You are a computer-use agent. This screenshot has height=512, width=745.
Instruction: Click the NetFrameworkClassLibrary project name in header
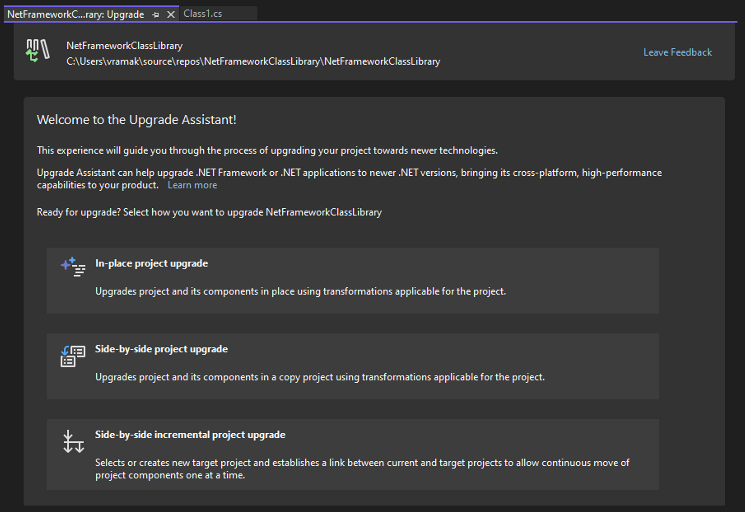124,46
